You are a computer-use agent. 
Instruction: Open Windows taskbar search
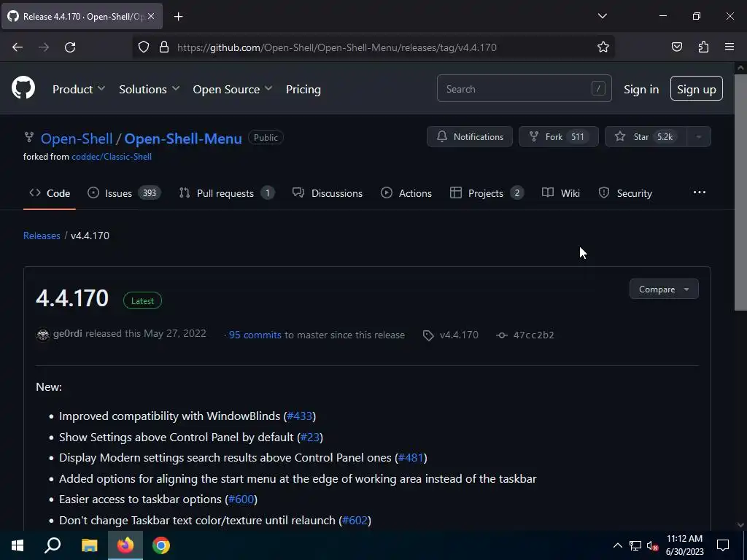coord(53,545)
